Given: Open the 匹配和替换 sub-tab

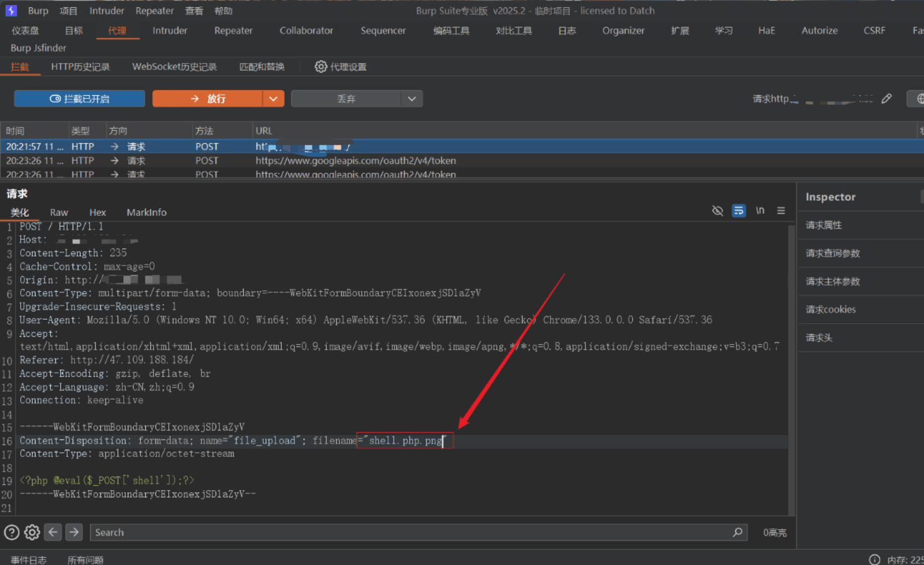Looking at the screenshot, I should (x=262, y=67).
